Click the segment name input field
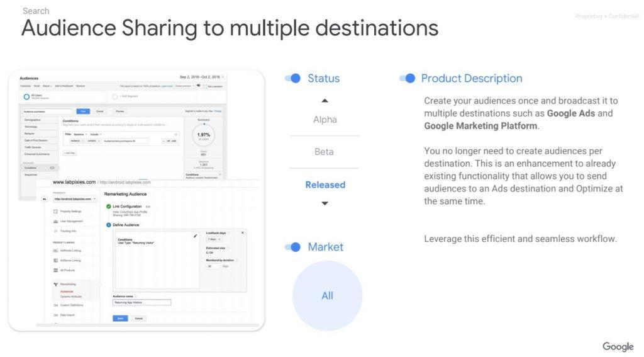 pyautogui.click(x=47, y=111)
